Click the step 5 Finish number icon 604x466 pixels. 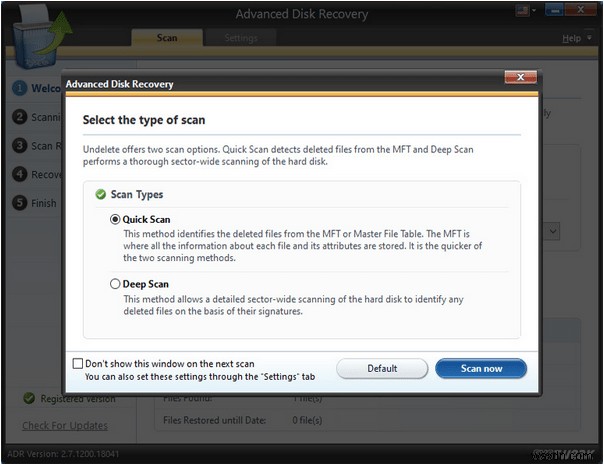click(x=19, y=203)
